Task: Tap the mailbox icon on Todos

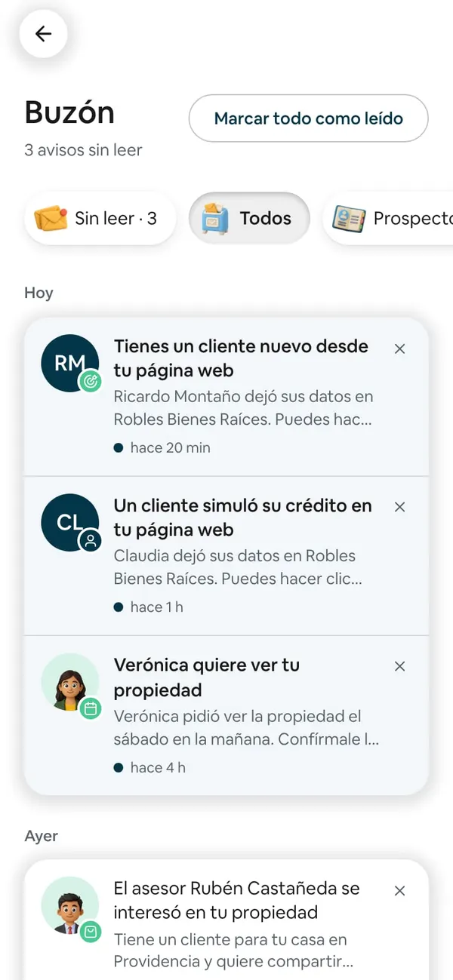Action: point(215,219)
